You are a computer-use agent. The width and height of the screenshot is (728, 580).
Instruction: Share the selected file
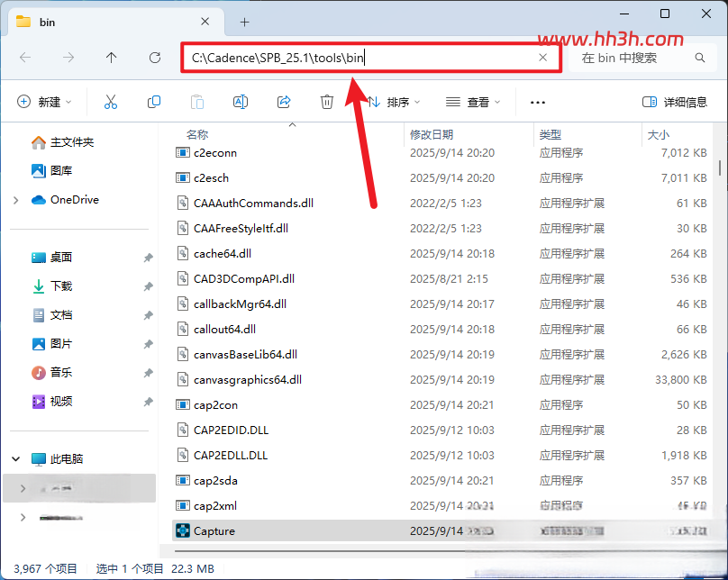click(x=284, y=102)
